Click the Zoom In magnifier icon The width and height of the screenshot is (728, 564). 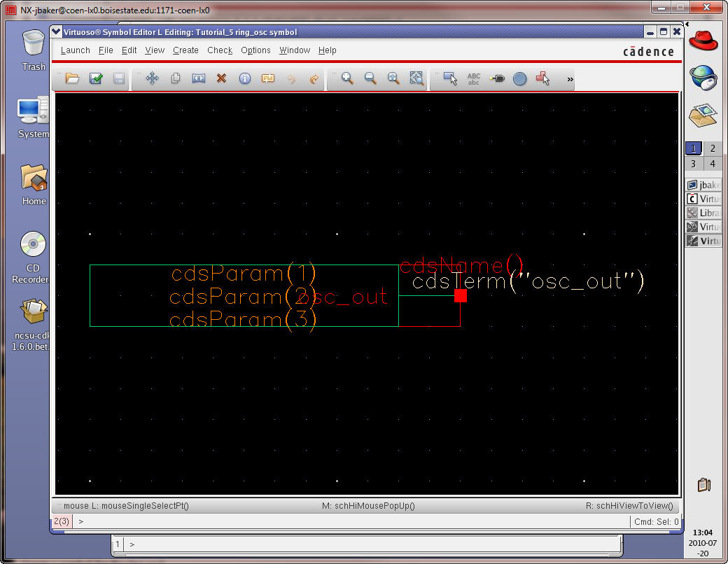pos(347,78)
